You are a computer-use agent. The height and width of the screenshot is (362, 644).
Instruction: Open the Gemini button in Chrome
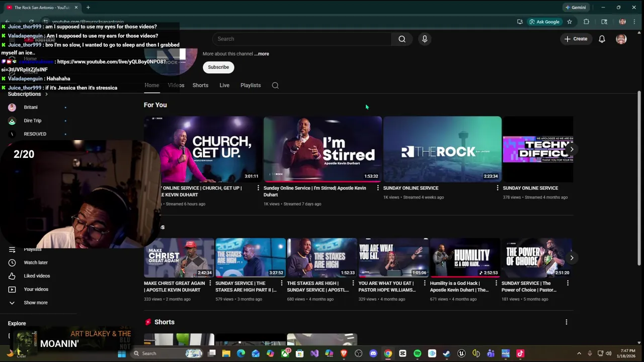click(575, 8)
